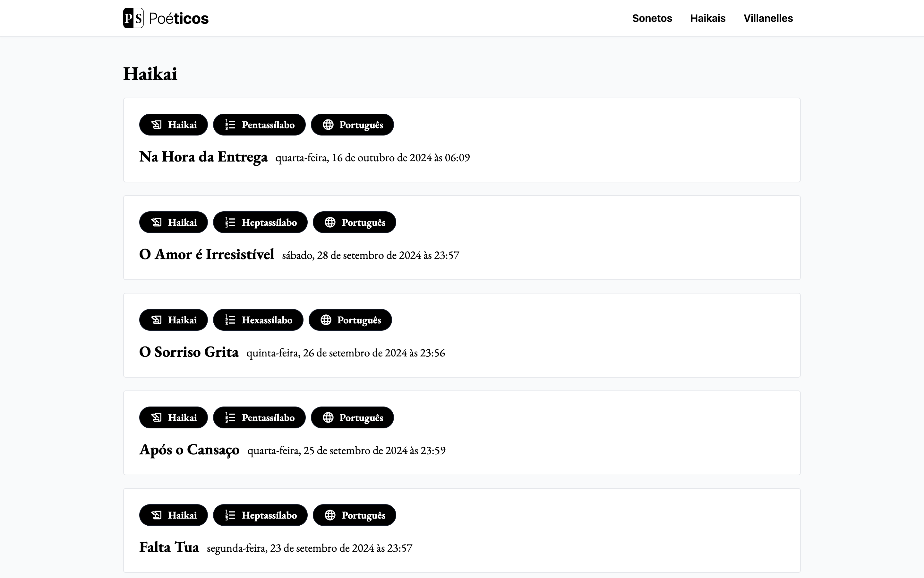
Task: Click Haikai icon in Na Hora da Entrega card
Action: pyautogui.click(x=157, y=125)
